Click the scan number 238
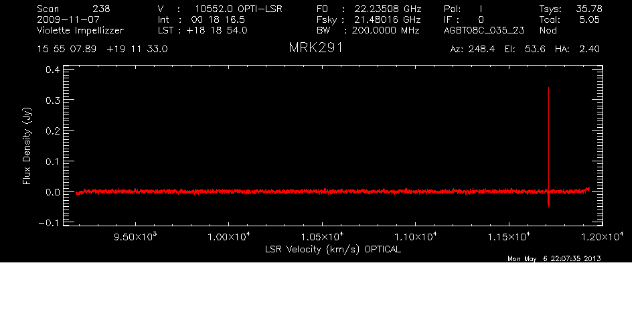 pos(101,9)
